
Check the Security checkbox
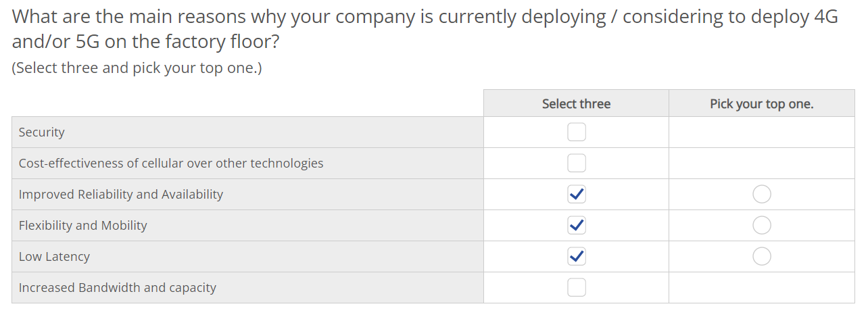(577, 132)
